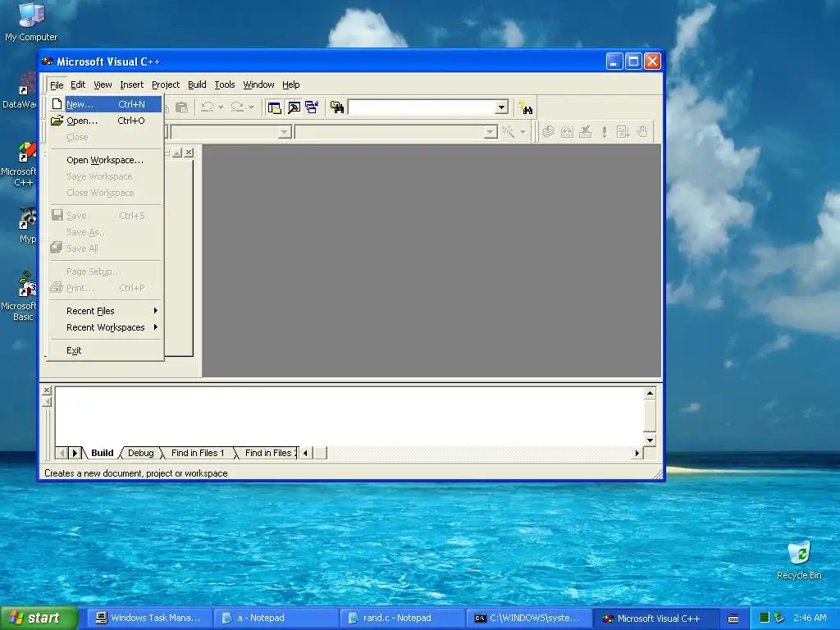Choose Open... from the File menu

[x=104, y=121]
